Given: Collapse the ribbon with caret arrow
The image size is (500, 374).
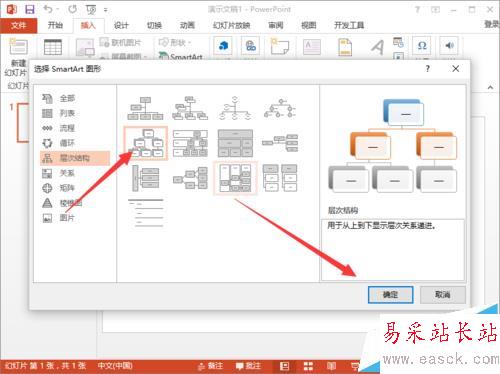Looking at the screenshot, I should pos(490,87).
